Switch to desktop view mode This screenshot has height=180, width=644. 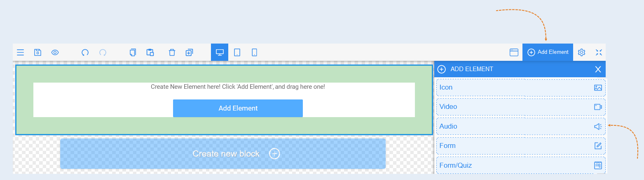[x=220, y=52]
